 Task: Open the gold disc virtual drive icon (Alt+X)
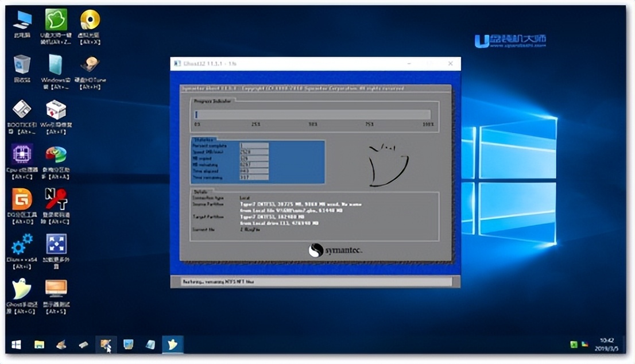(x=90, y=27)
